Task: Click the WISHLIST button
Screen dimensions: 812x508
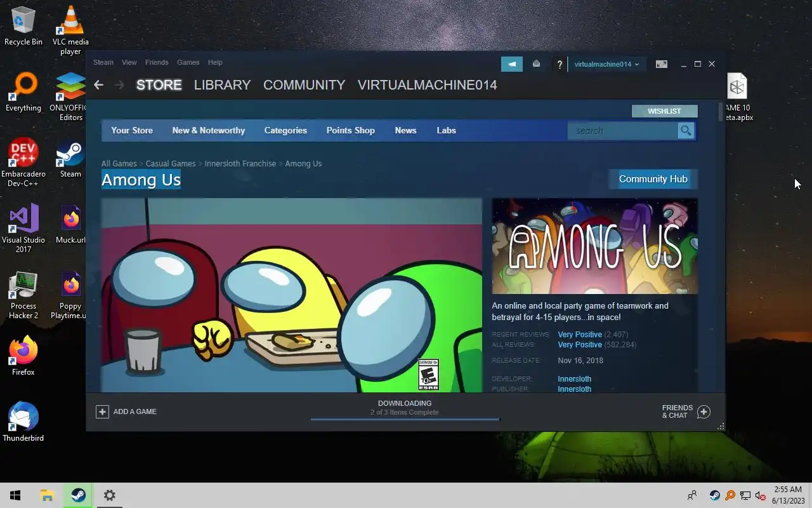Action: 664,111
